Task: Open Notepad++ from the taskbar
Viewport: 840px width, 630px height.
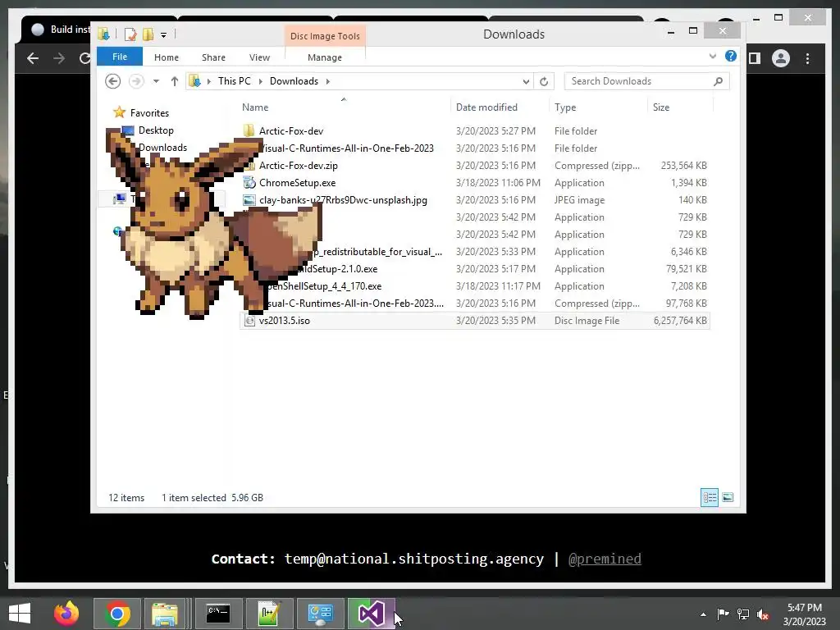Action: [x=269, y=614]
